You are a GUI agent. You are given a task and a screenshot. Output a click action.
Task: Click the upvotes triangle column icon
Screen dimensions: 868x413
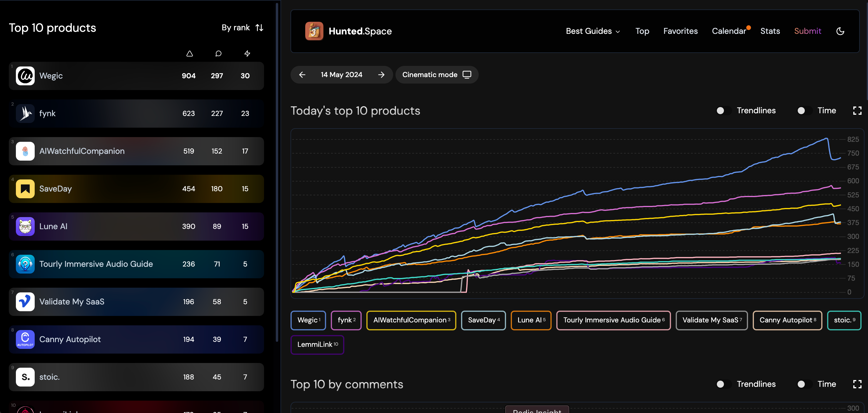click(189, 54)
